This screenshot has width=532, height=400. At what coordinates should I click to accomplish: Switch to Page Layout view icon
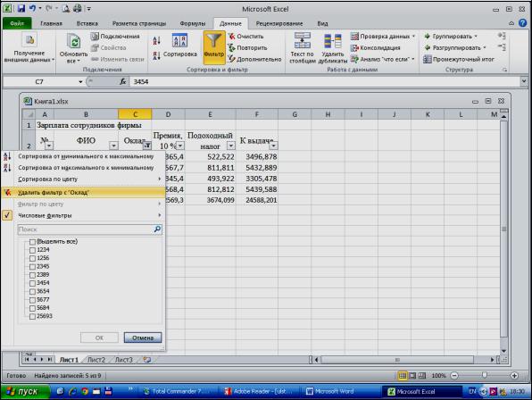[412, 376]
